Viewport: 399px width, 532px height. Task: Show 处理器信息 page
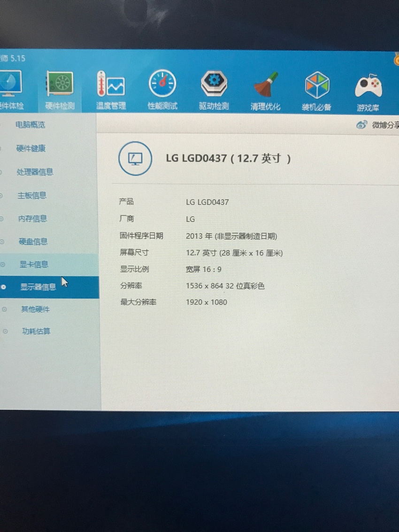(35, 172)
